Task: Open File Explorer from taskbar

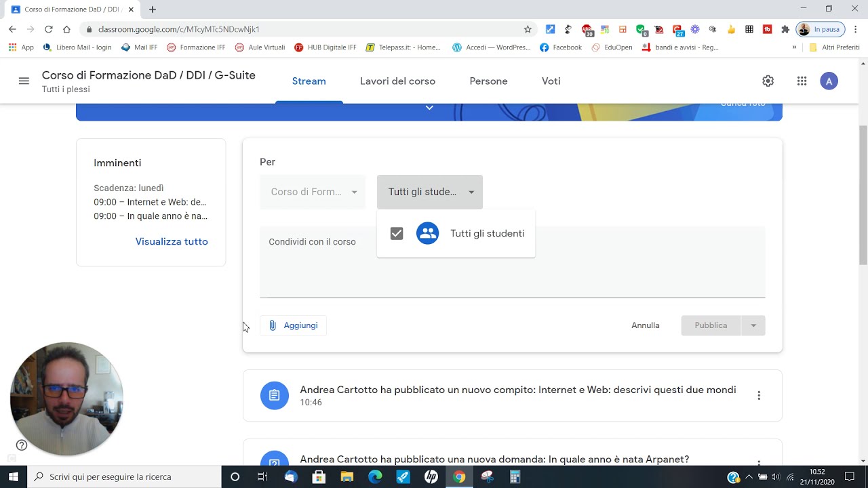Action: [347, 477]
